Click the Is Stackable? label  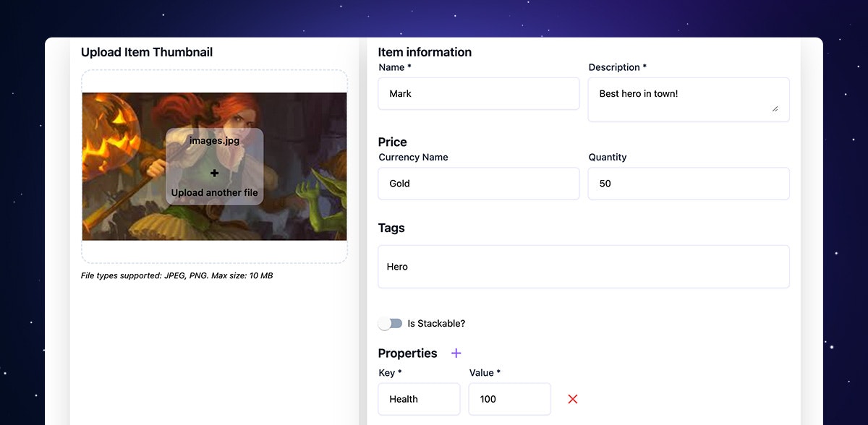(436, 324)
